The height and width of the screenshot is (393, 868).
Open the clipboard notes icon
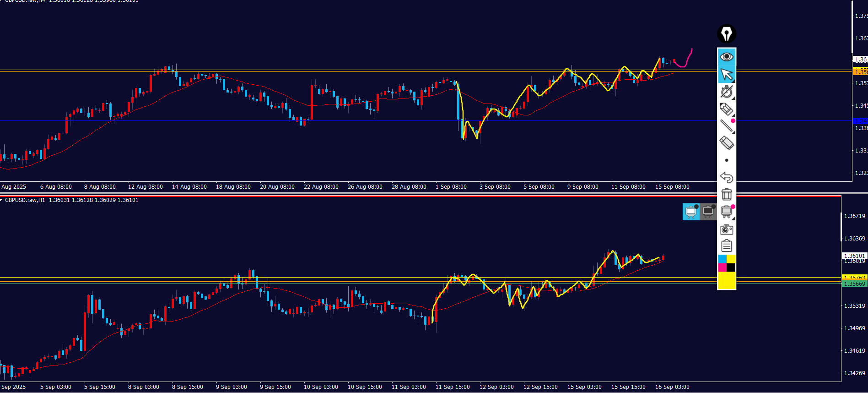point(726,246)
